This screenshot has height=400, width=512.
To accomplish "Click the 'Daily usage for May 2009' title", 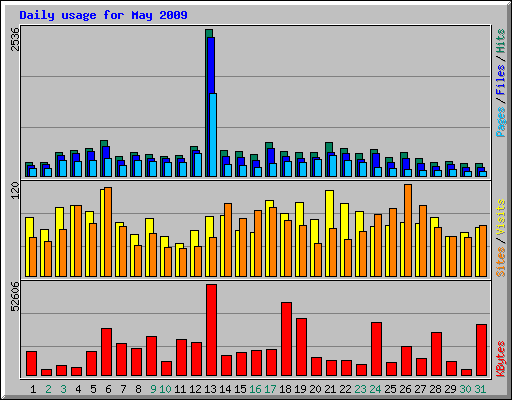I will (x=103, y=15).
